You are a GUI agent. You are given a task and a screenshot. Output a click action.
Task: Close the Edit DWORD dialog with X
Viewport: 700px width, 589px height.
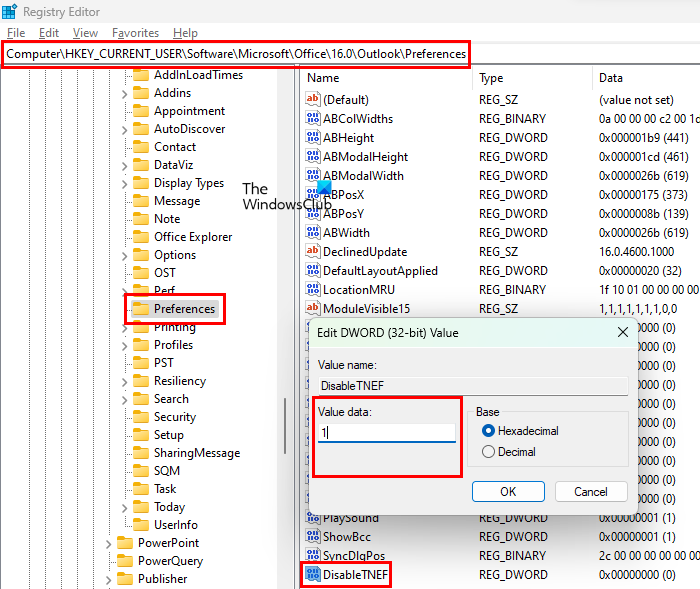pos(623,332)
